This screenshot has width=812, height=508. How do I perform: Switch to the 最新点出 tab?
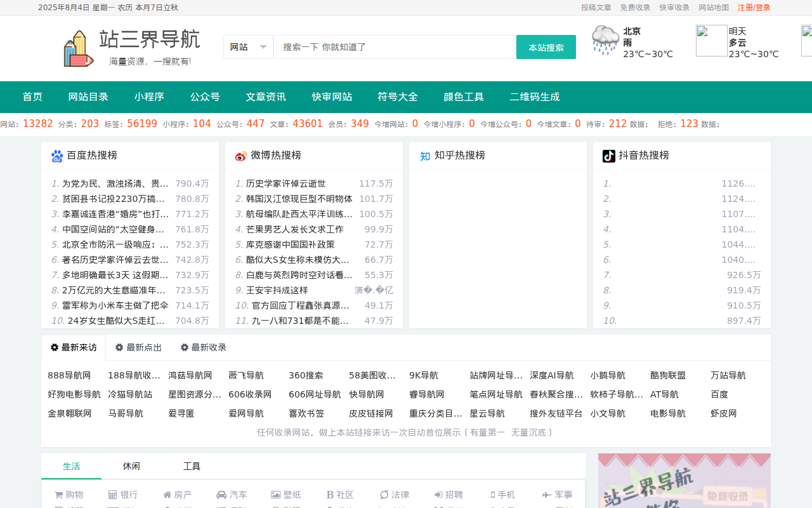click(138, 347)
